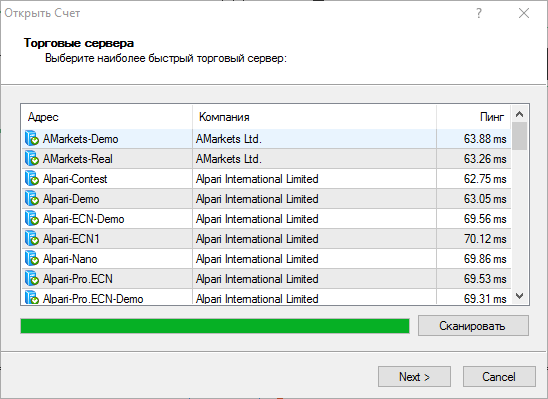Select the AMarkets-Demo address text
Viewport: 548px width, 399px height.
80,139
